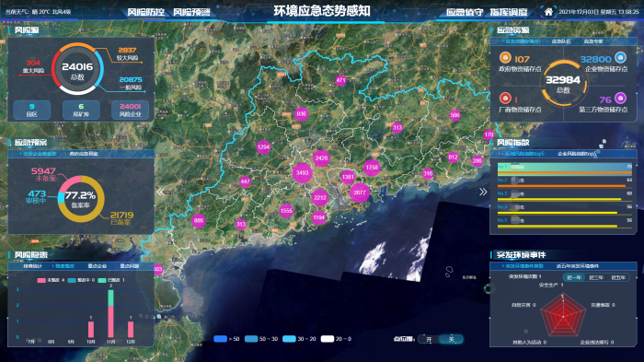The height and width of the screenshot is (362, 644).
Task: Collapse left panels with double-chevron arrow
Action: (160, 192)
